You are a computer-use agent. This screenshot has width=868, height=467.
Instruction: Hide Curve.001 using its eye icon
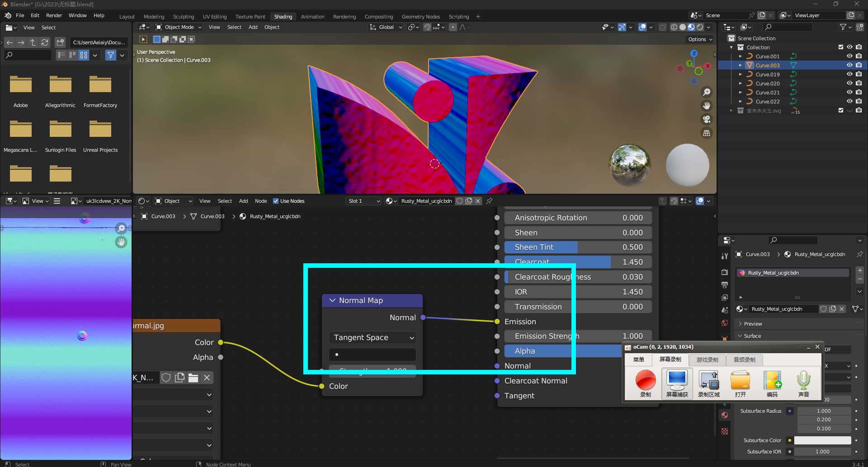pos(849,56)
